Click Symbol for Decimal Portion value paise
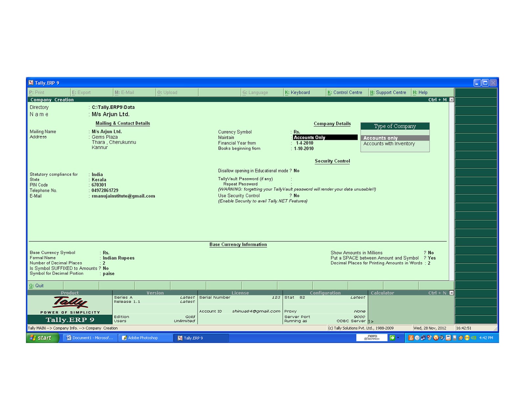The height and width of the screenshot is (420, 525). (109, 274)
